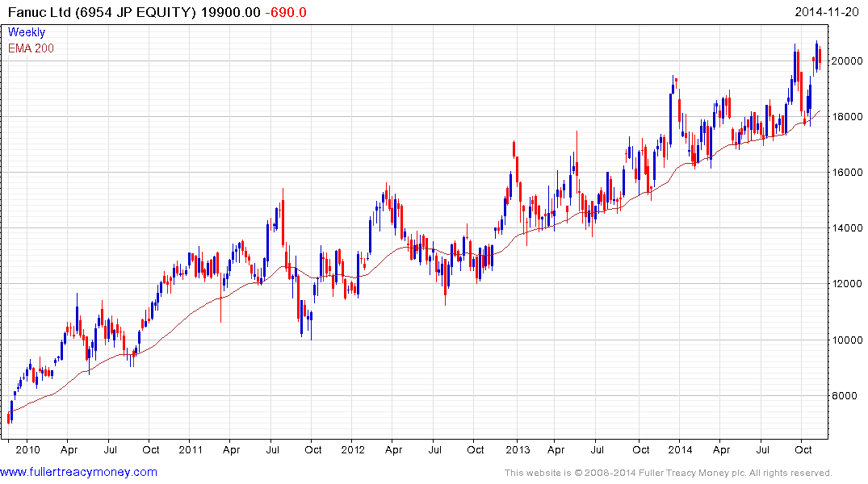Click the 14000 price axis label
The width and height of the screenshot is (868, 484).
pos(847,228)
